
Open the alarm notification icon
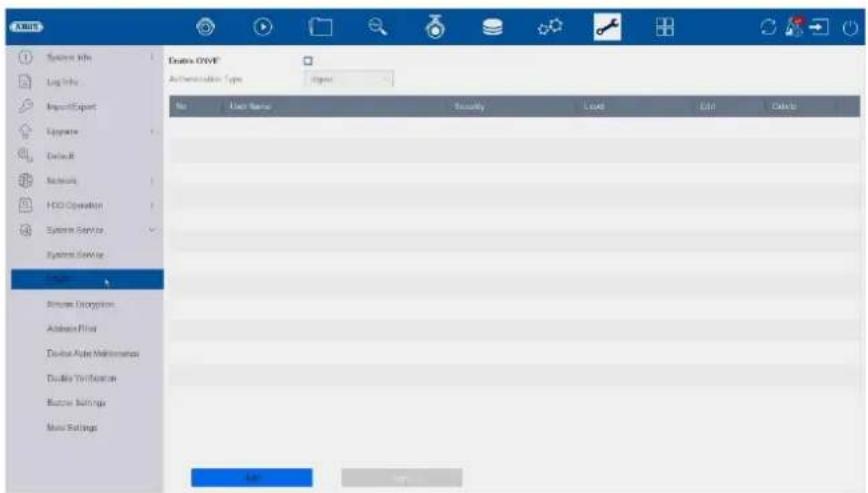(794, 27)
